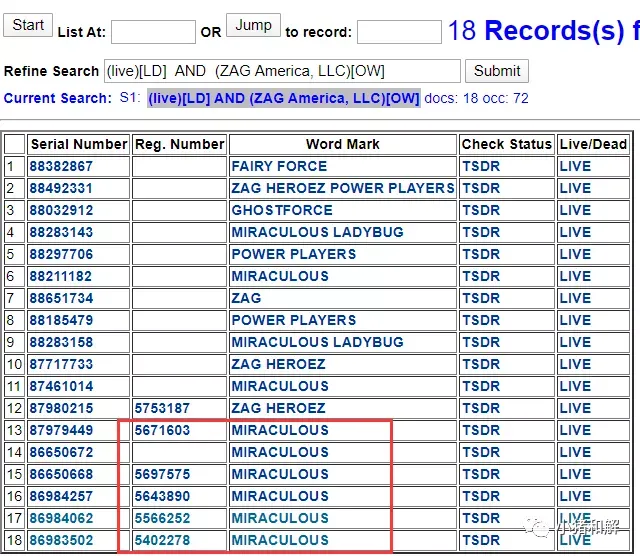640x556 pixels.
Task: Open serial number 87980215
Action: pos(61,409)
